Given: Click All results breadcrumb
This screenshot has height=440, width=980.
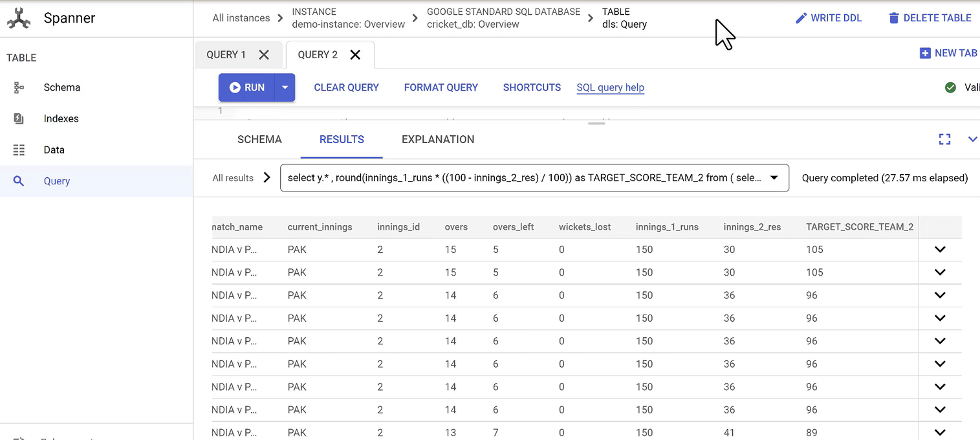Looking at the screenshot, I should [233, 178].
